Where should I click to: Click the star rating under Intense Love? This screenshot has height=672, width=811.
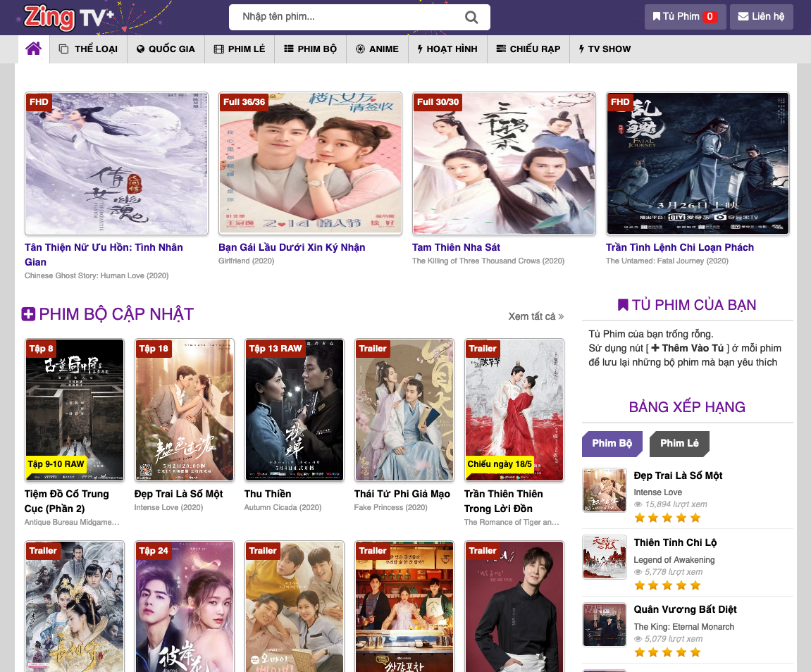pyautogui.click(x=668, y=518)
